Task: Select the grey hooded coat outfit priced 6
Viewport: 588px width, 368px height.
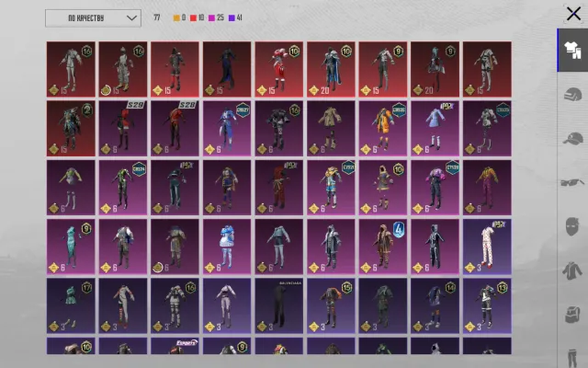Action: tap(331, 247)
